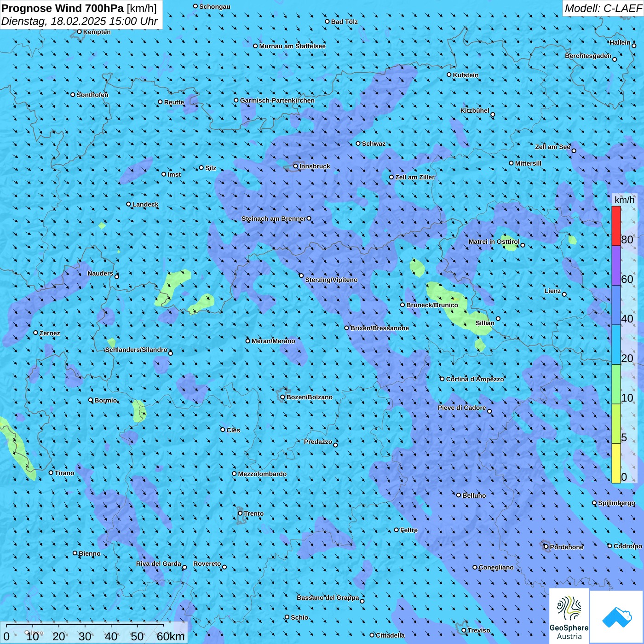
Task: Select the green 10–20 km/h legend segment
Action: click(x=616, y=385)
